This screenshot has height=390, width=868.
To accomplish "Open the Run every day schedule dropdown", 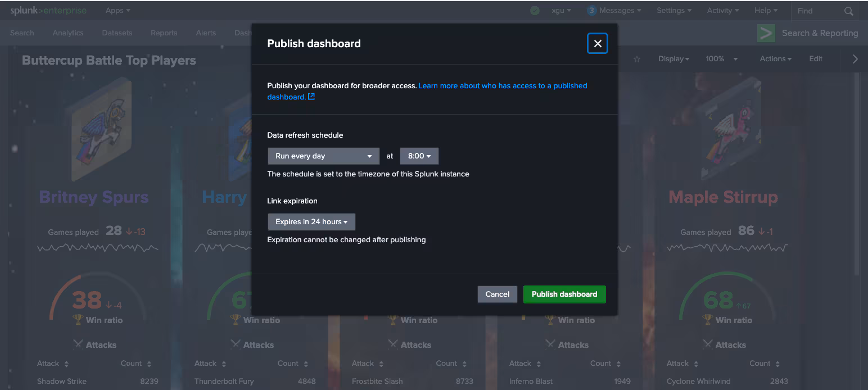I will pos(323,156).
